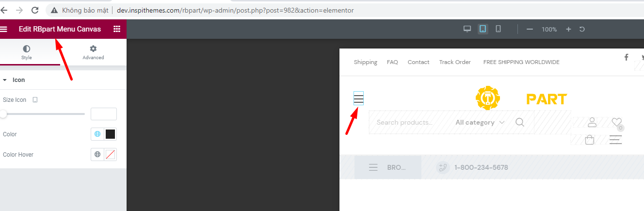Click the search magnifier icon
The width and height of the screenshot is (644, 211).
click(x=520, y=122)
